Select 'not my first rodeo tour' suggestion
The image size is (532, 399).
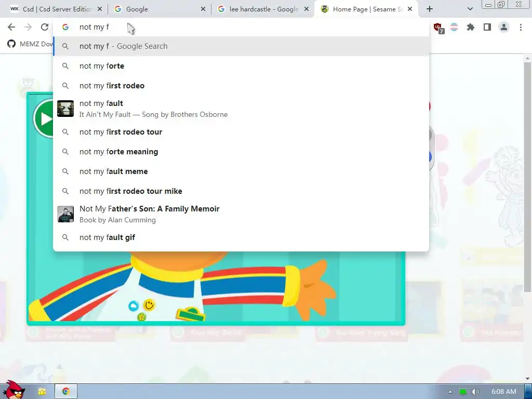(x=241, y=132)
